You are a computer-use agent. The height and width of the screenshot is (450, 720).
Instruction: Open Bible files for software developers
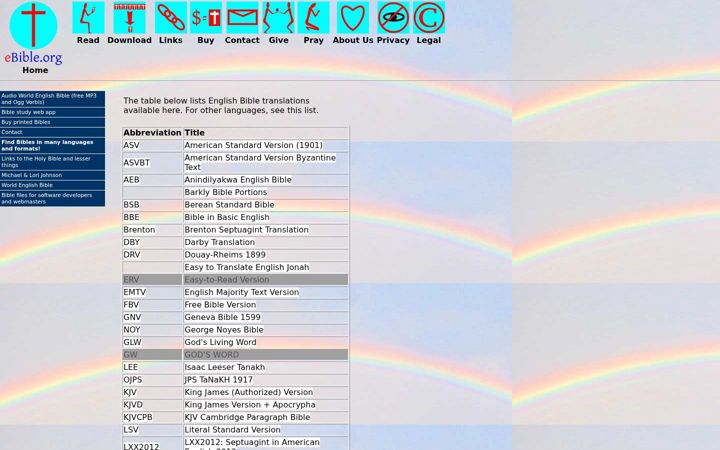click(52, 198)
